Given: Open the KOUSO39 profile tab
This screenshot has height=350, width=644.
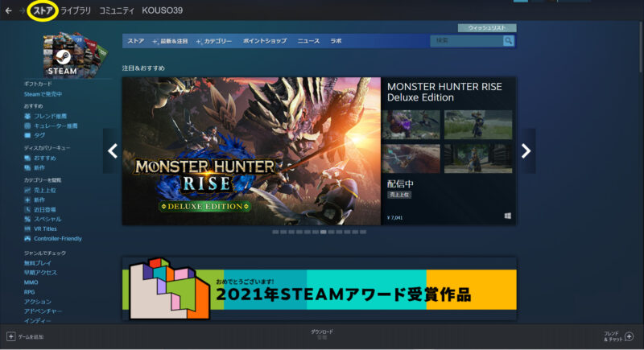Looking at the screenshot, I should [x=163, y=10].
